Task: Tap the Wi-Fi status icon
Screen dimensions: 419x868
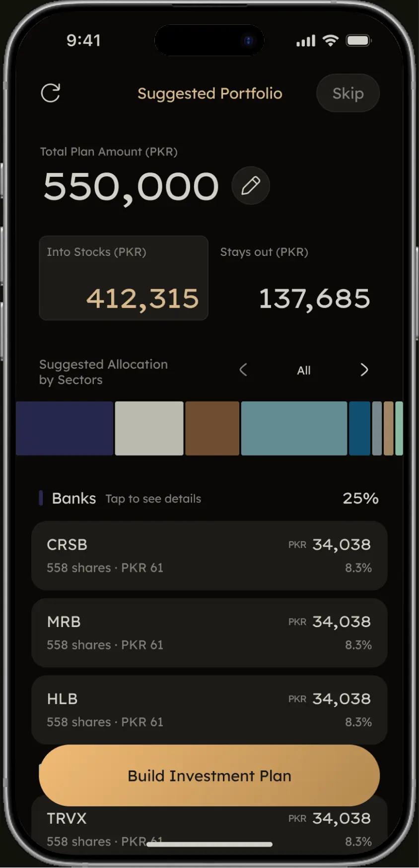Action: (x=330, y=40)
